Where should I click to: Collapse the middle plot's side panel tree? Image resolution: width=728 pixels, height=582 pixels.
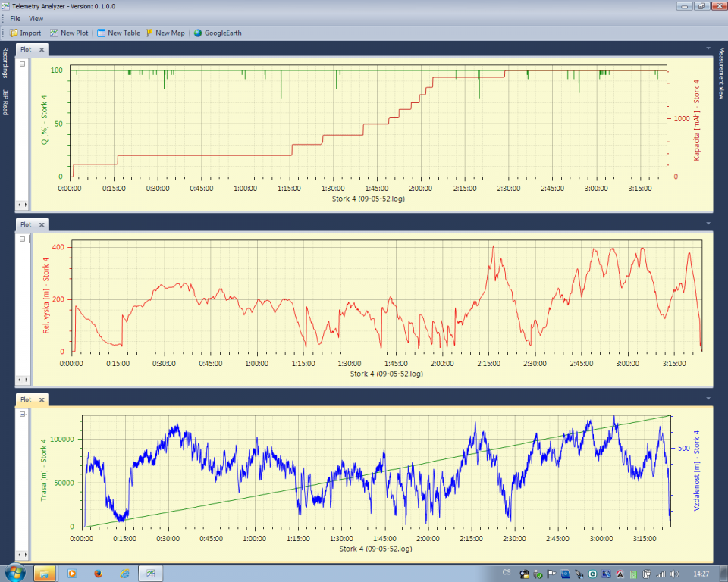pyautogui.click(x=23, y=239)
